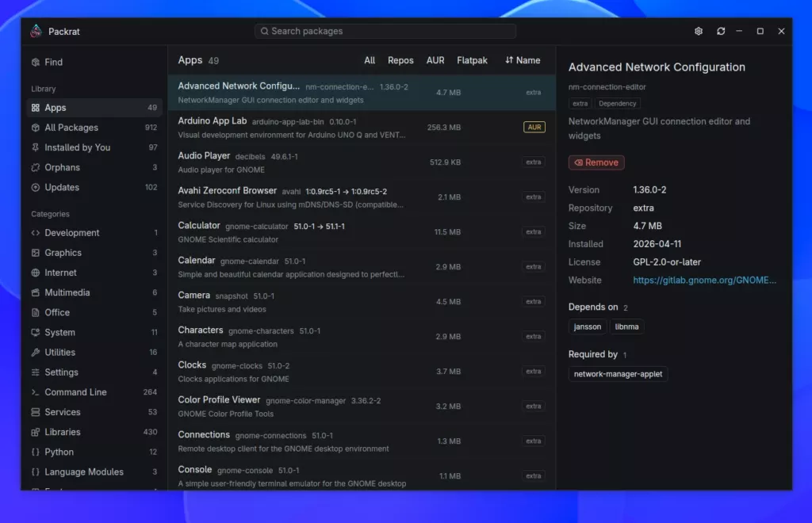Select the Audio Player package row

(x=362, y=162)
